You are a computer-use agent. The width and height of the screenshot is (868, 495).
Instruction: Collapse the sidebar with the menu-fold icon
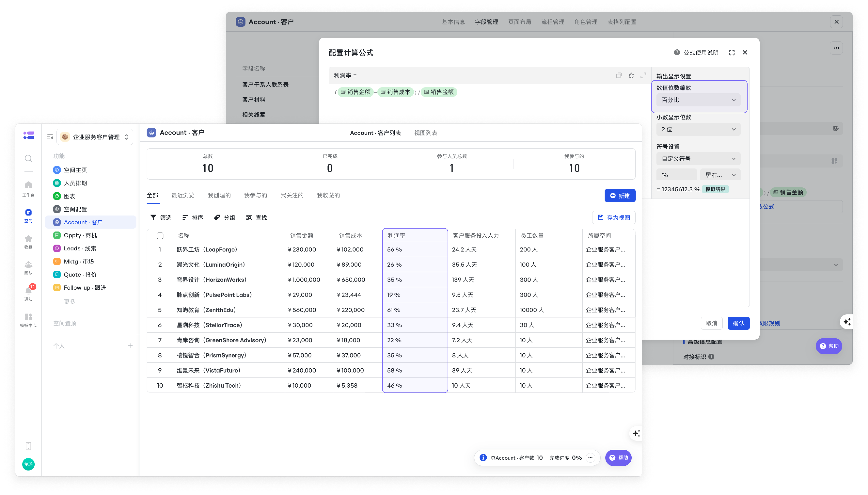point(50,137)
